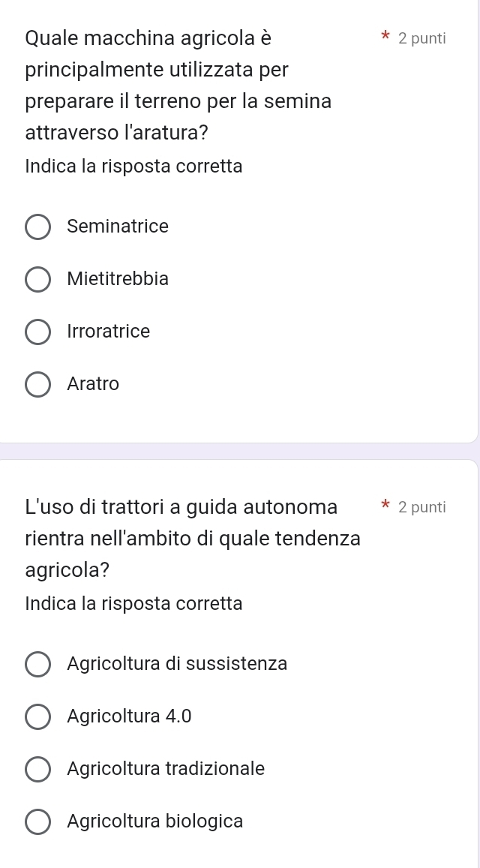
Task: Tap the 'Agricoltura 4.0' label text
Action: click(x=129, y=716)
